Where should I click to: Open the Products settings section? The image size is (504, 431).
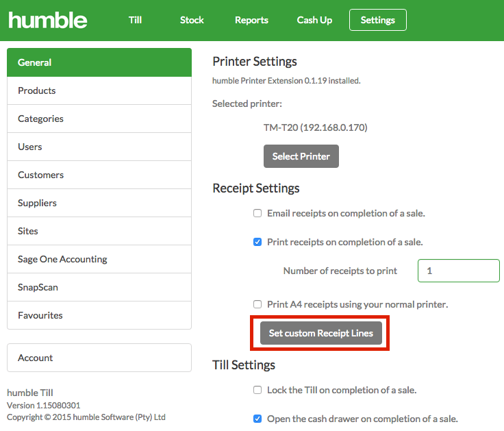[x=99, y=90]
